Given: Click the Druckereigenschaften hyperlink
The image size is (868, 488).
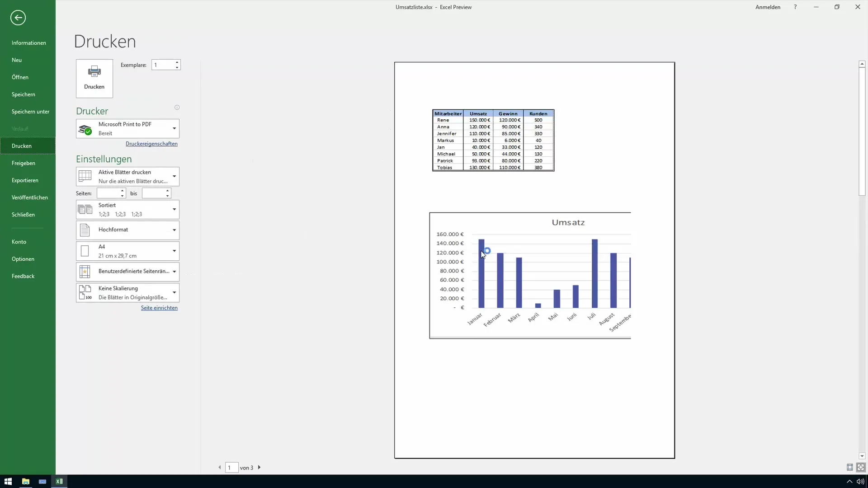Looking at the screenshot, I should click(151, 143).
